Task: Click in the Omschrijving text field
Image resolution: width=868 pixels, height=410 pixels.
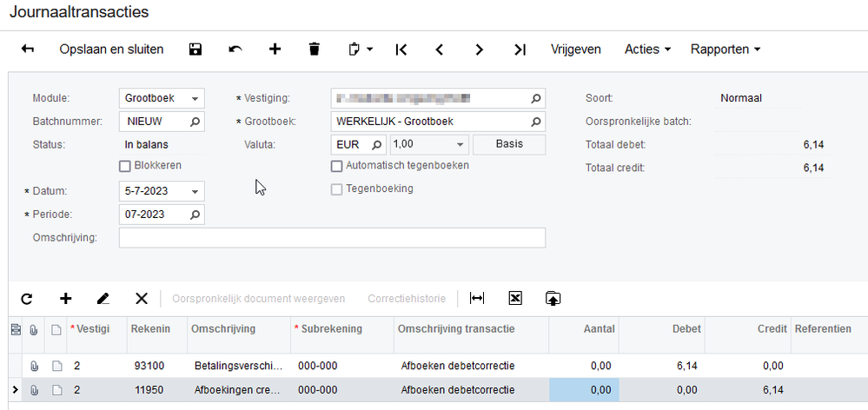Action: [332, 238]
